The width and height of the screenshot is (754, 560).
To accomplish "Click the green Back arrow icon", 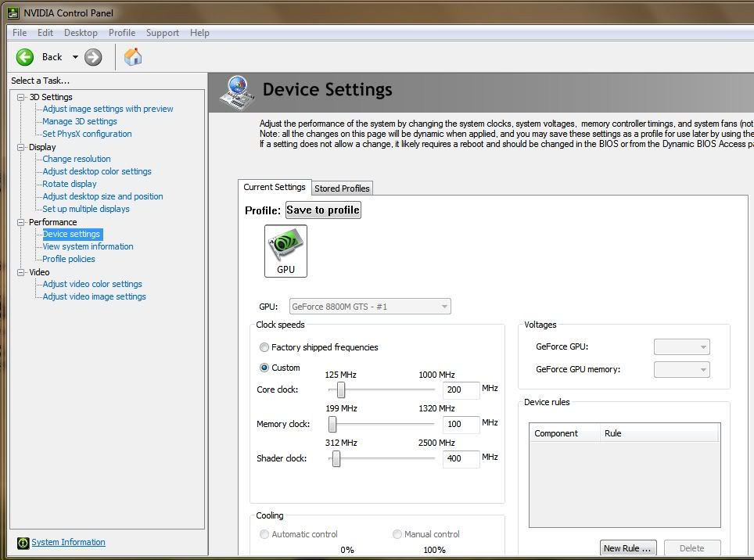I will (x=24, y=57).
